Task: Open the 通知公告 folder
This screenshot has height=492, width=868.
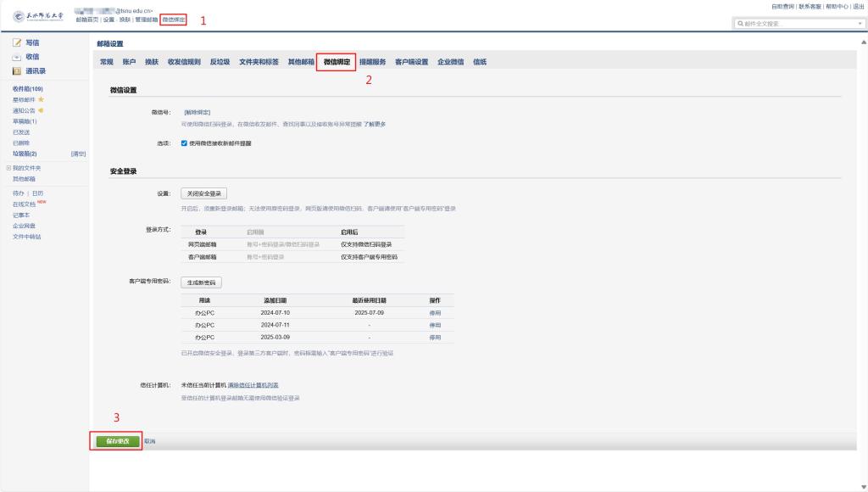Action: tap(24, 111)
